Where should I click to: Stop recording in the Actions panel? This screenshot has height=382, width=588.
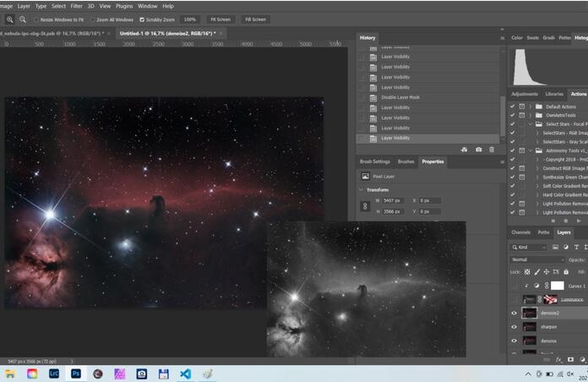[553, 221]
